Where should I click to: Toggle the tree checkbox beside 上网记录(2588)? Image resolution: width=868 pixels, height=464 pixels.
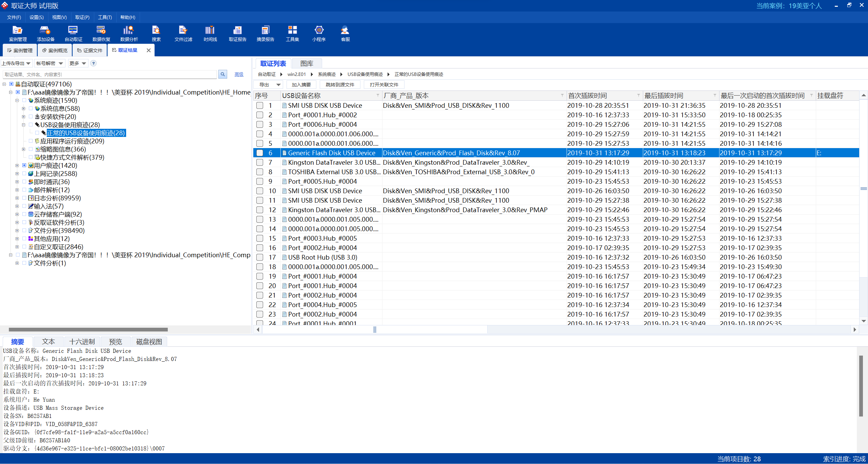[24, 174]
